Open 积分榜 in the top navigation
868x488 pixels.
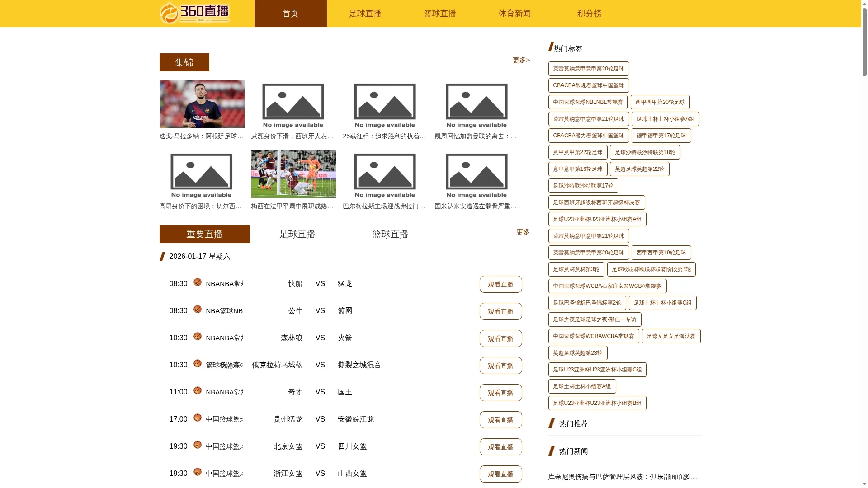(590, 14)
